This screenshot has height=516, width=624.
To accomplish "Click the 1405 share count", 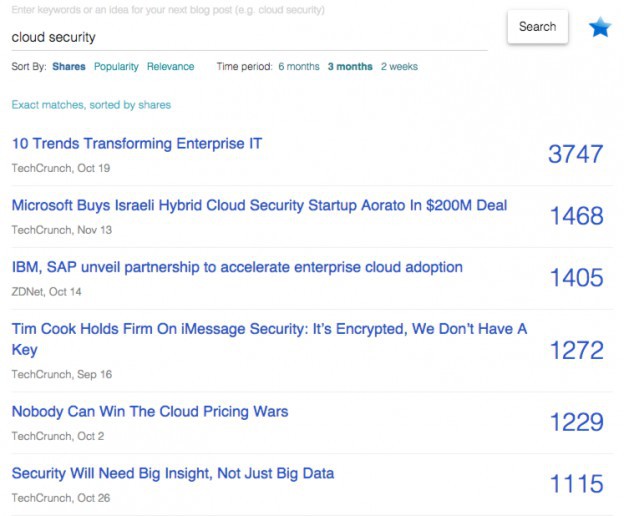I will tap(576, 278).
